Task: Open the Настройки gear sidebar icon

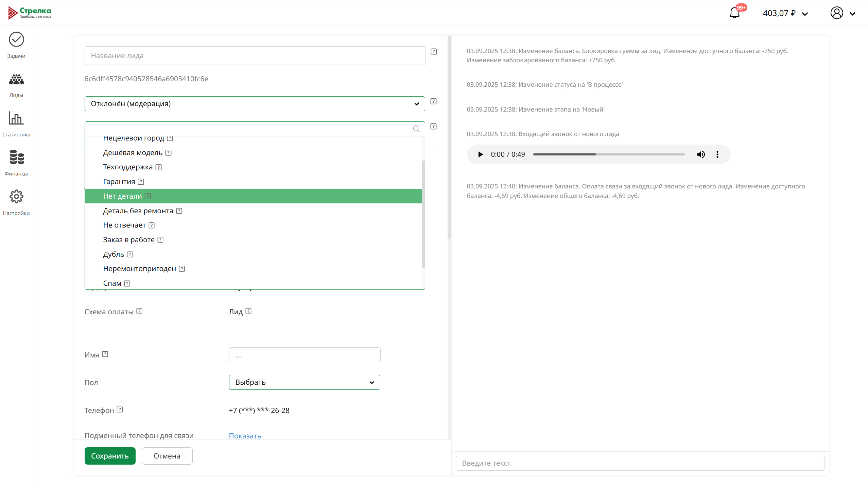Action: tap(16, 197)
